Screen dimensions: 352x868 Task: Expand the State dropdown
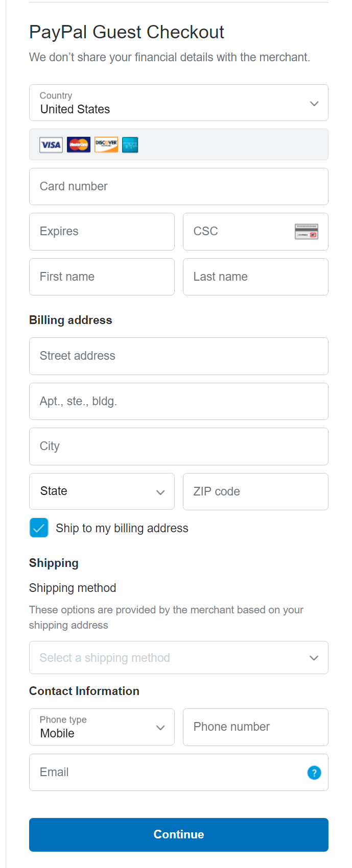[102, 491]
